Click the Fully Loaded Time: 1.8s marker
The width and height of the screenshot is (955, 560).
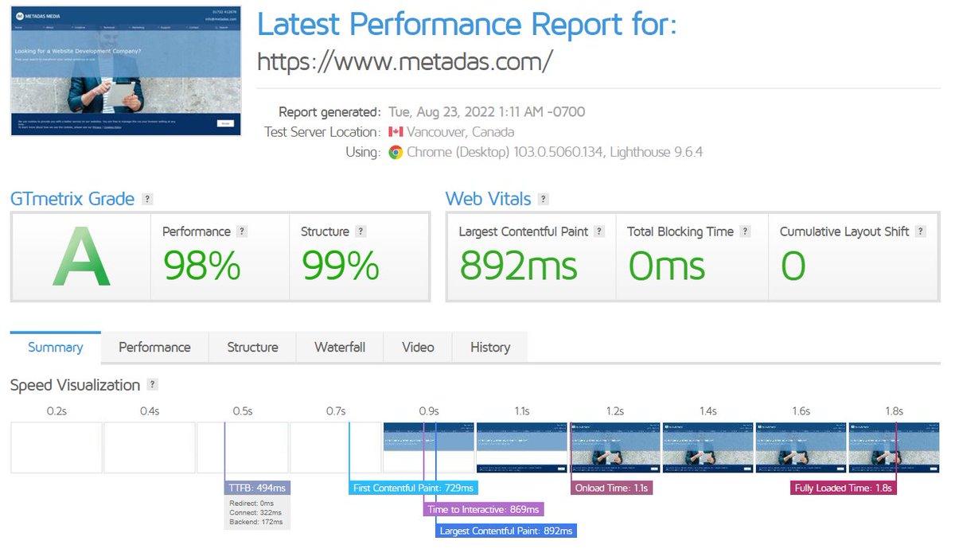pyautogui.click(x=844, y=488)
